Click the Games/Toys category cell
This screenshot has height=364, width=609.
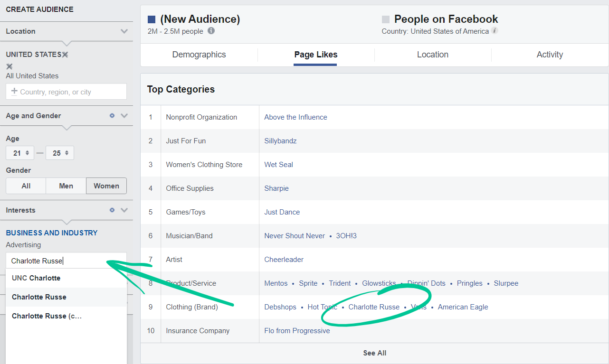pyautogui.click(x=186, y=212)
